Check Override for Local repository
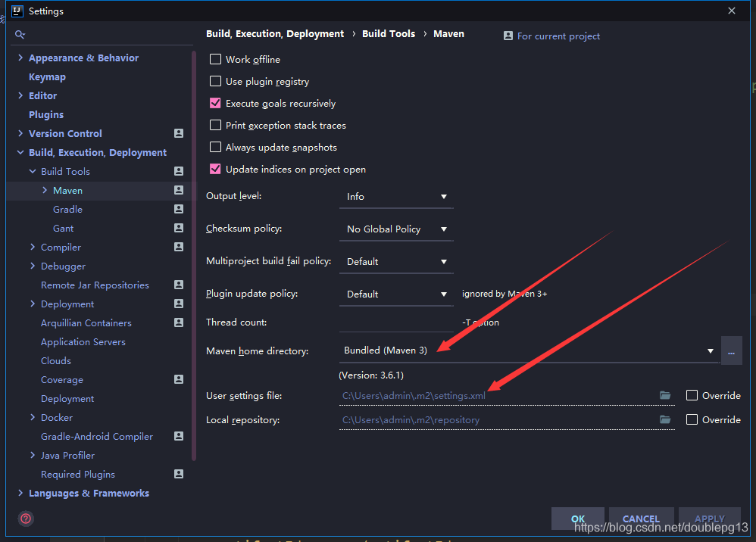The height and width of the screenshot is (542, 756). coord(692,419)
